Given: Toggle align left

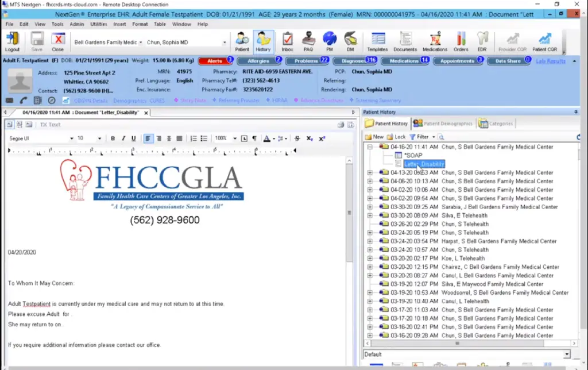Looking at the screenshot, I should click(x=148, y=138).
